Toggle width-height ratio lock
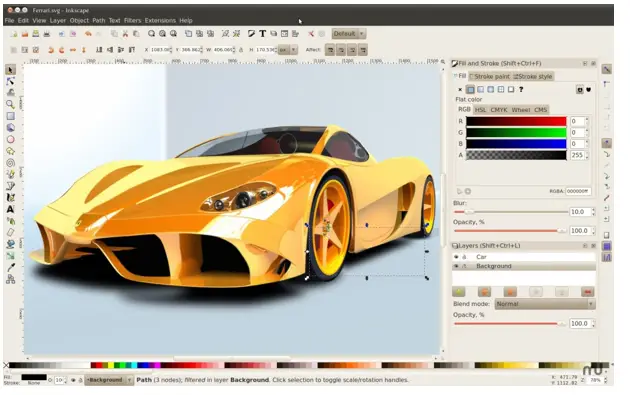 241,50
